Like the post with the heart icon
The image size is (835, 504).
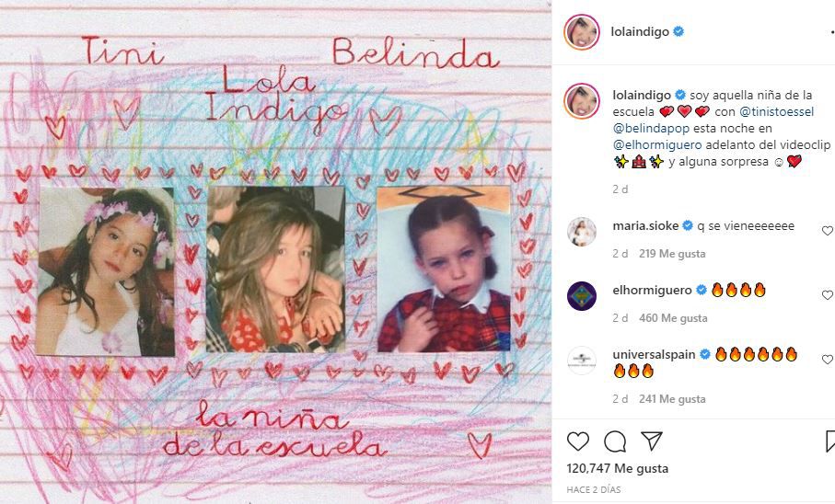click(578, 441)
